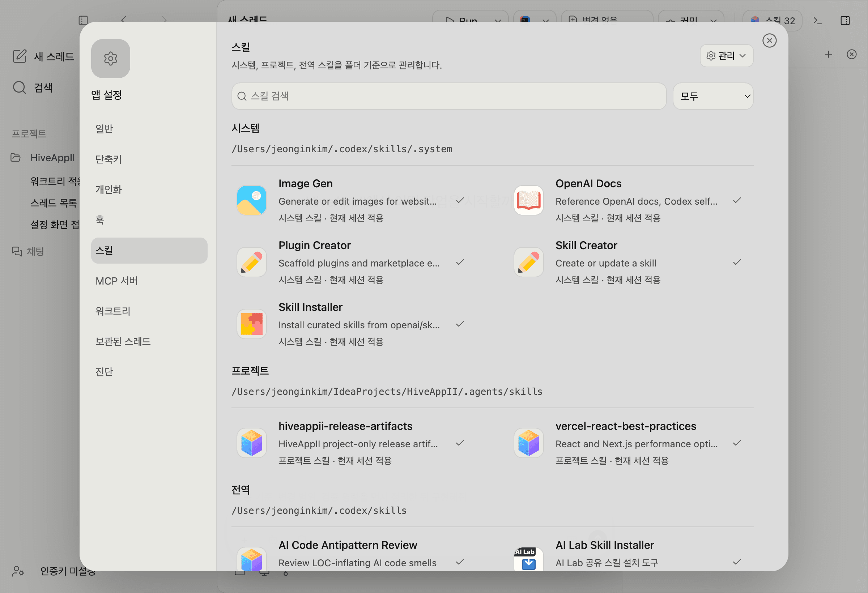Click the search magnifier in the main sidebar
The image size is (868, 593).
pos(20,88)
